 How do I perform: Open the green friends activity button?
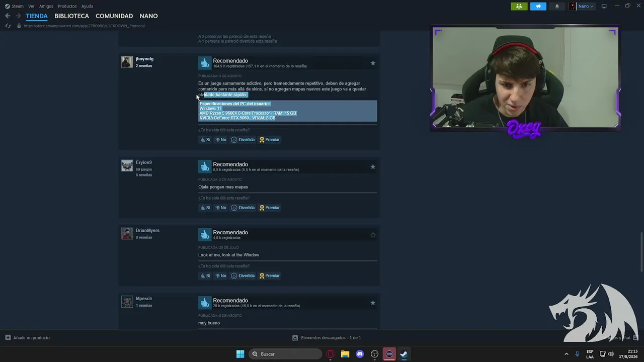[519, 6]
